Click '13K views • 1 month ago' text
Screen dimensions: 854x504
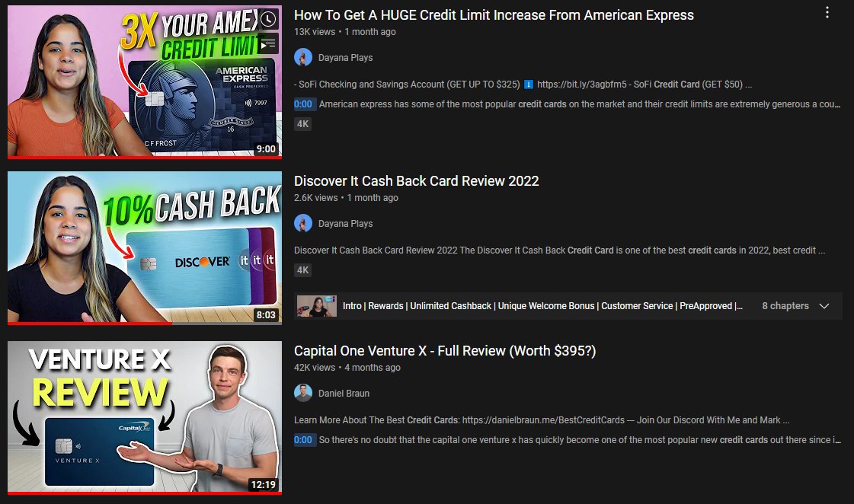pos(345,32)
